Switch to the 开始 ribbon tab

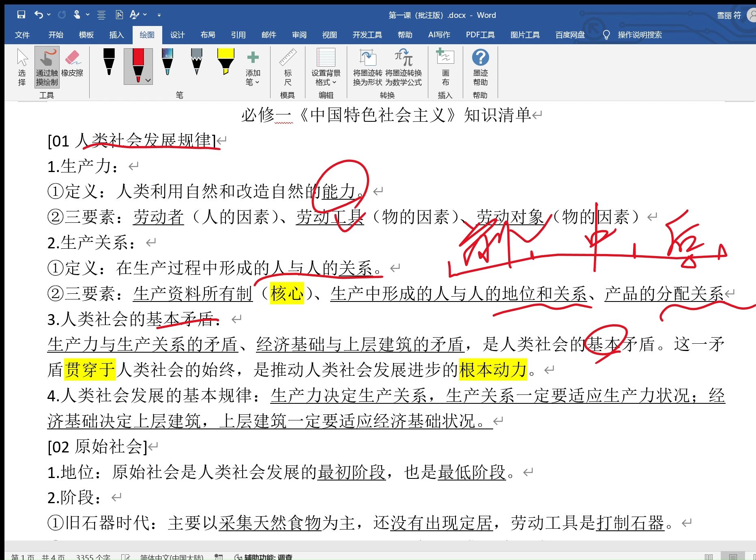point(56,35)
